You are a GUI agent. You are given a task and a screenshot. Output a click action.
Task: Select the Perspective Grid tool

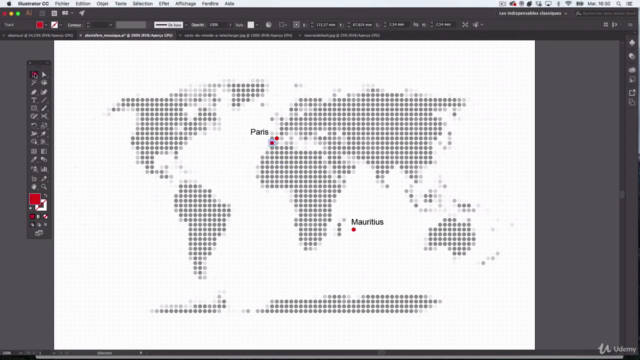click(44, 142)
